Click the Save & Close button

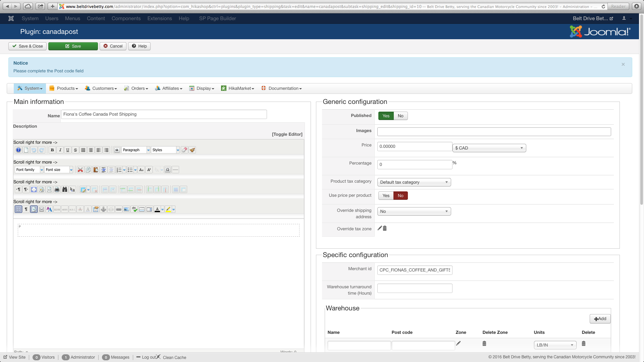(28, 46)
